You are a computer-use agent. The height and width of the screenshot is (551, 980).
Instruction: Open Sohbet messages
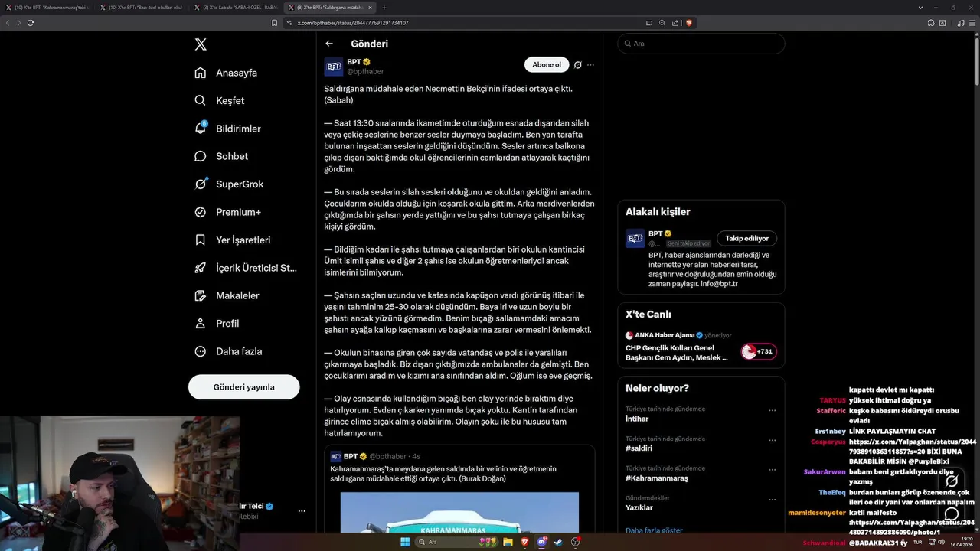pos(220,156)
